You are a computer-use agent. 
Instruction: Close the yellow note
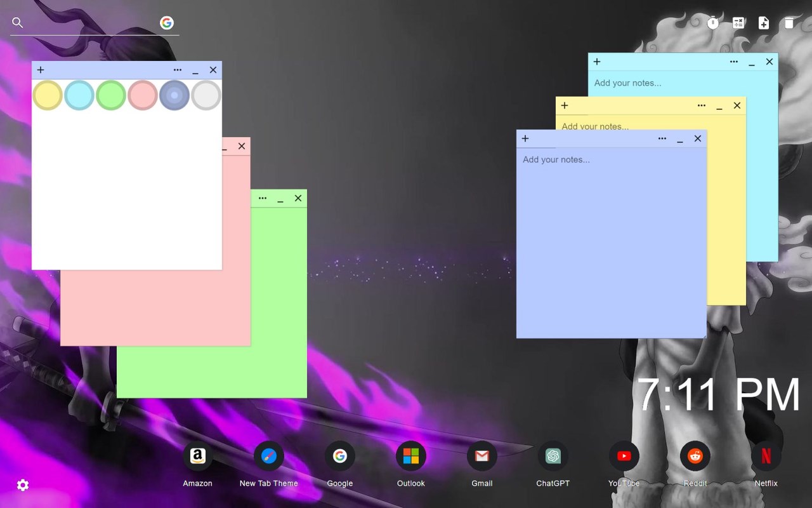tap(737, 105)
